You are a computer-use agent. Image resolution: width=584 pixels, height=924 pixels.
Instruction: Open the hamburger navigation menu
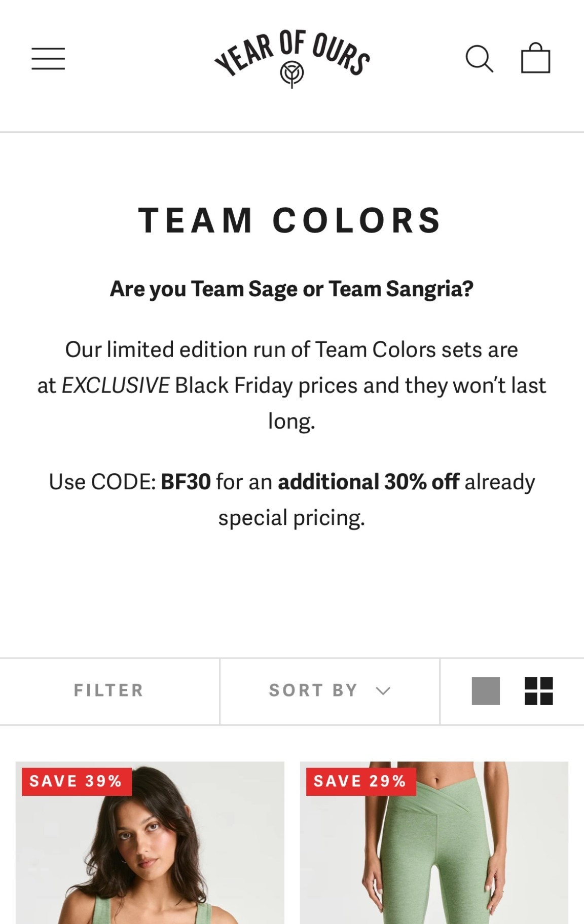click(x=48, y=59)
